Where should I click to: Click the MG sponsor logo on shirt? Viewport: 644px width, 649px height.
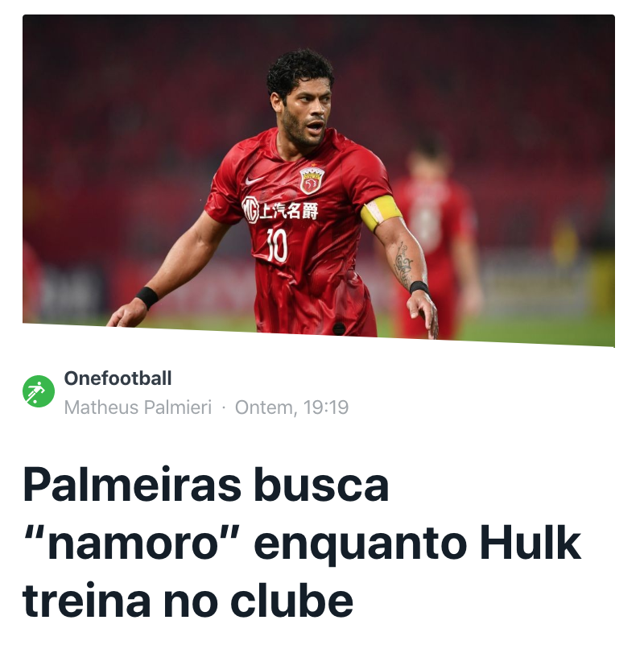point(250,210)
